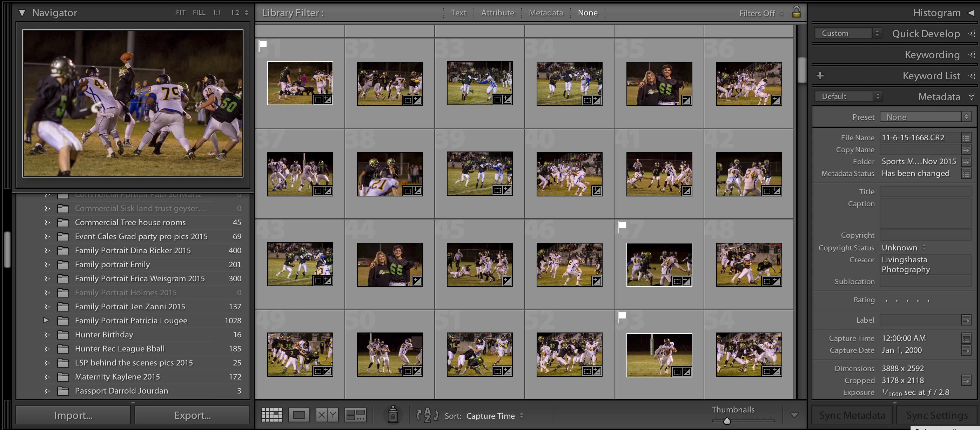This screenshot has height=430, width=980.
Task: Click the Import button
Action: pyautogui.click(x=73, y=415)
